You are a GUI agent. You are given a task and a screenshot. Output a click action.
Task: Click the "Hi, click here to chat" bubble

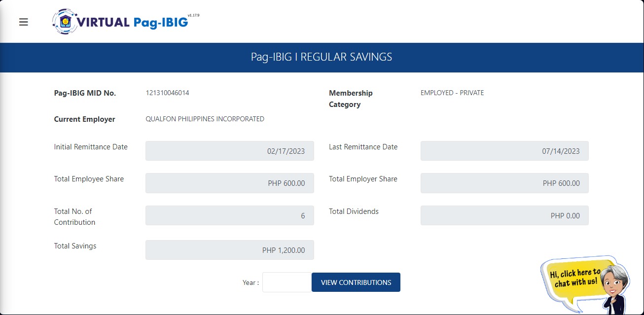574,278
